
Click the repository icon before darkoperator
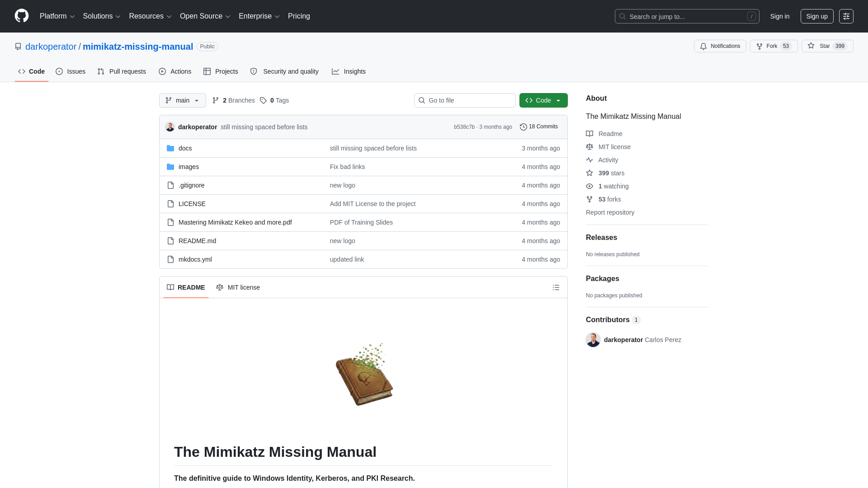(x=18, y=47)
